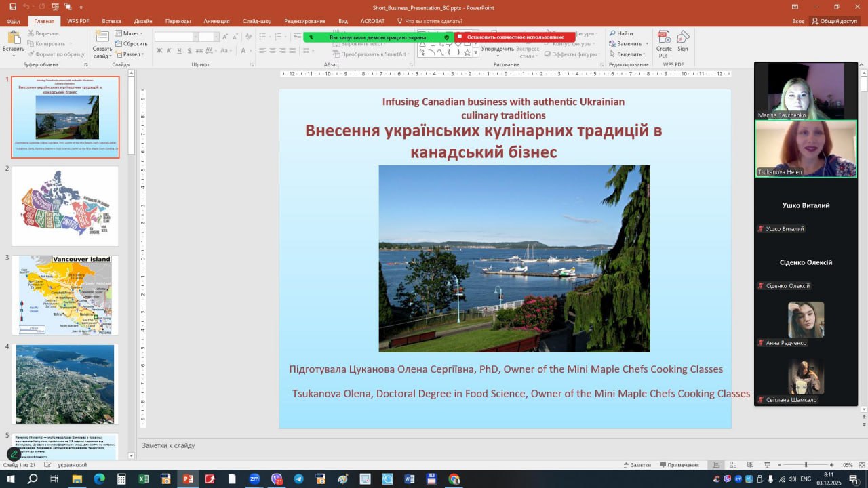The width and height of the screenshot is (868, 488).
Task: Stop screen sharing with red button
Action: click(x=515, y=37)
